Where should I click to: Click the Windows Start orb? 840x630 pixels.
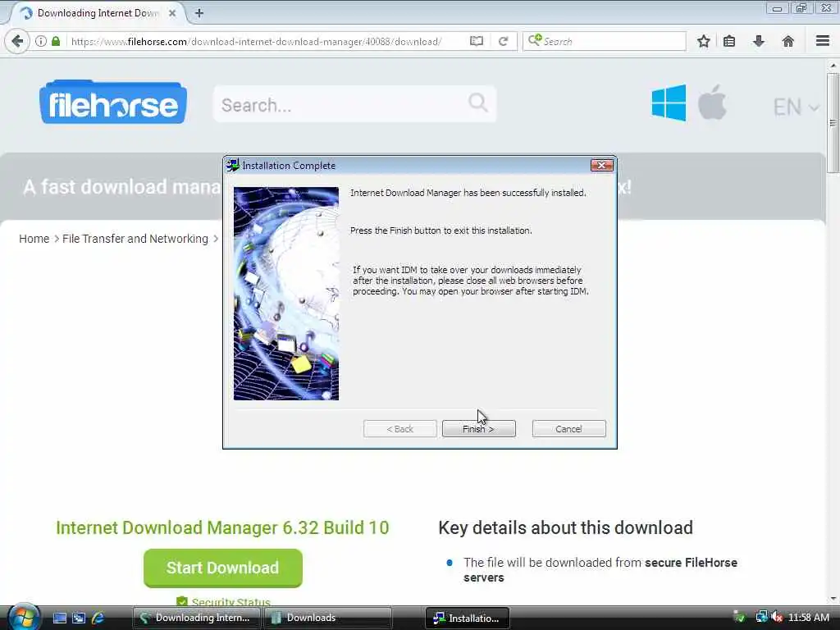[22, 617]
